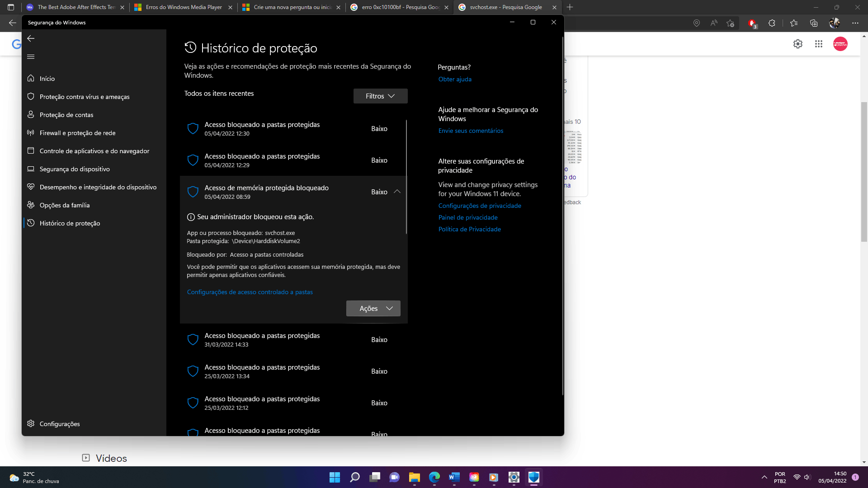Expand entry dated 05/04/2022 12:30

click(x=293, y=129)
